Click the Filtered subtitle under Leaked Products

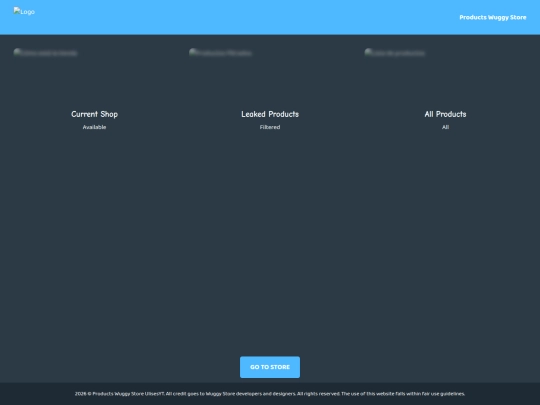[270, 127]
